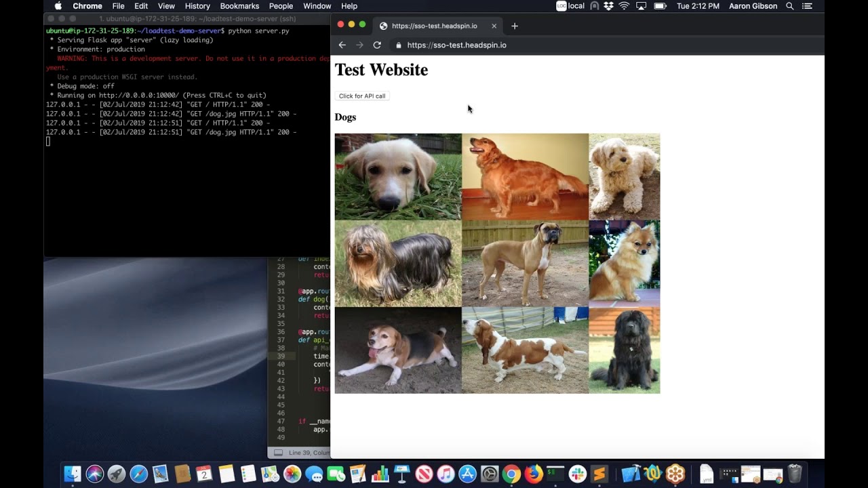This screenshot has width=868, height=488.
Task: Click the Pomeranian dog photo
Action: [x=624, y=264]
